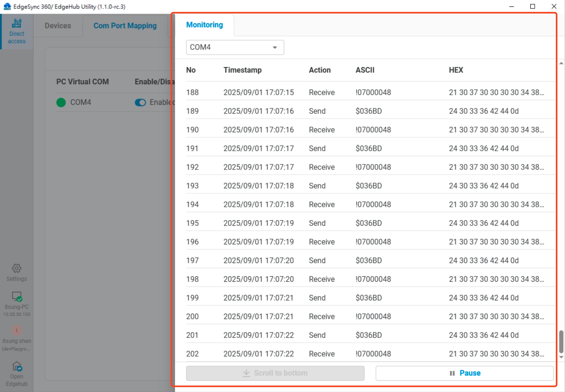Screen dimensions: 565x392
Task: Expand the COM4 combo box arrow
Action: click(275, 47)
